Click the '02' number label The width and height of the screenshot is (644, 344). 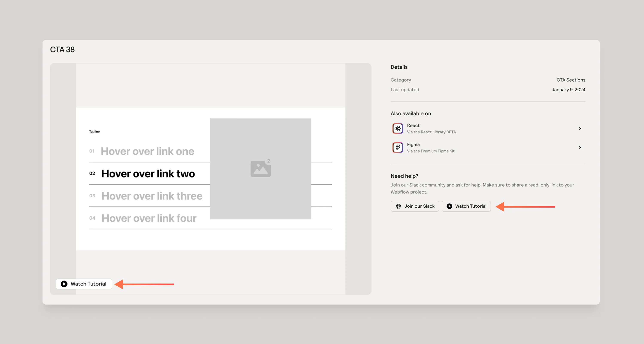pos(92,173)
